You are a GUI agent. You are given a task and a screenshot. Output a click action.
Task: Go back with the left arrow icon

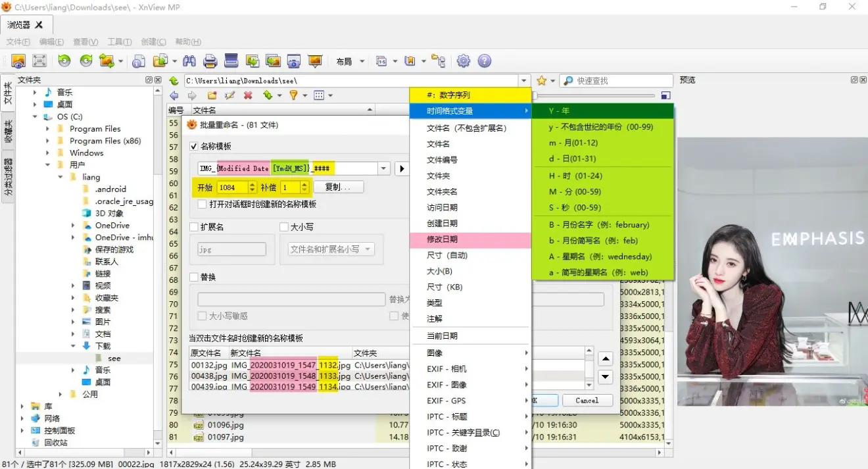tap(174, 95)
